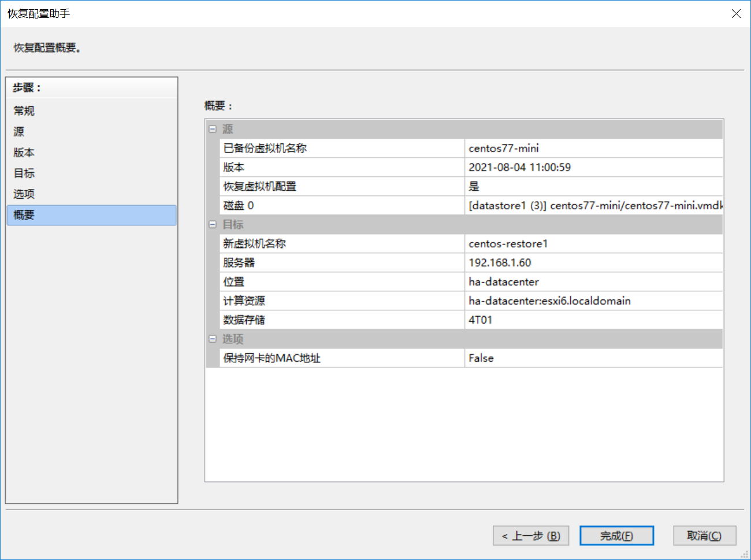Select the 保持网卡的MAC地址 False value
Viewport: 751px width, 560px height.
click(x=481, y=358)
